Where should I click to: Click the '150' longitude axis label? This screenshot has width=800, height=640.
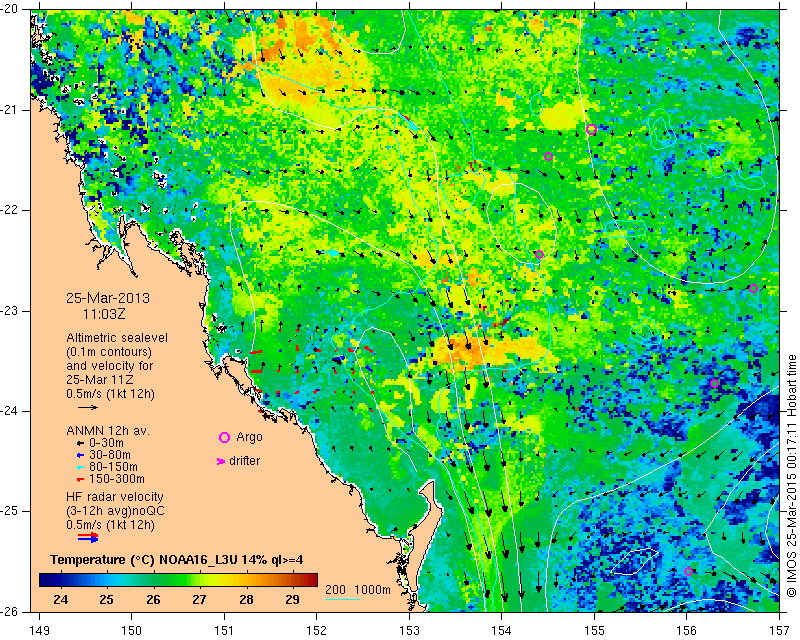coord(132,631)
